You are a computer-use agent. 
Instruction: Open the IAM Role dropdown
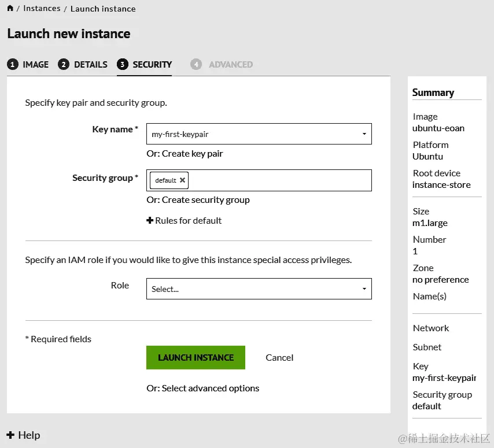(259, 288)
